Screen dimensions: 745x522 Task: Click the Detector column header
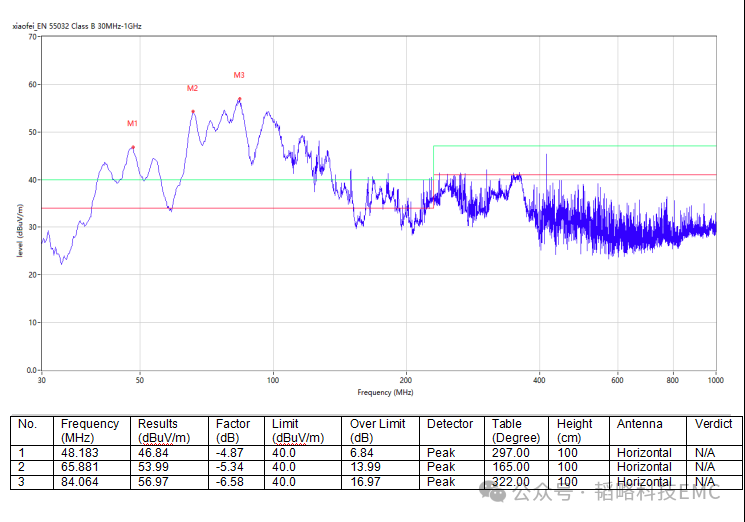(x=450, y=424)
